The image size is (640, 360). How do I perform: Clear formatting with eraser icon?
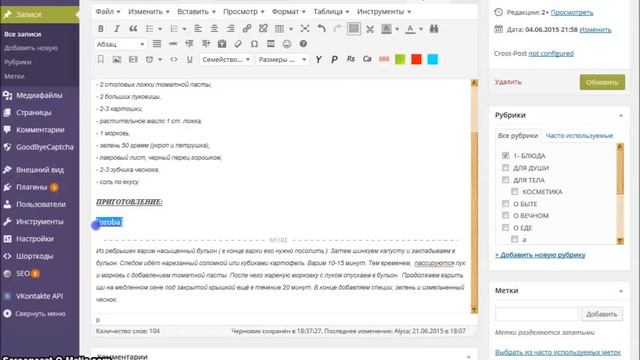click(x=238, y=44)
